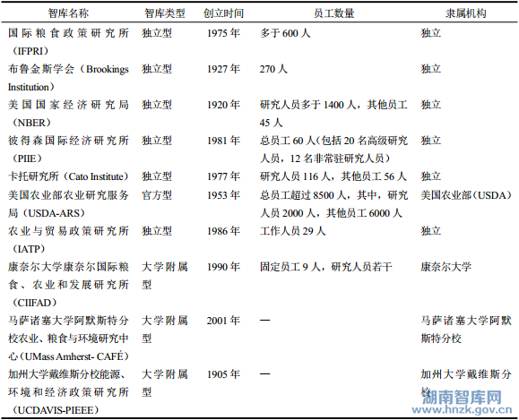Click the founding year 1990 年
This screenshot has height=420, width=519.
point(223,267)
